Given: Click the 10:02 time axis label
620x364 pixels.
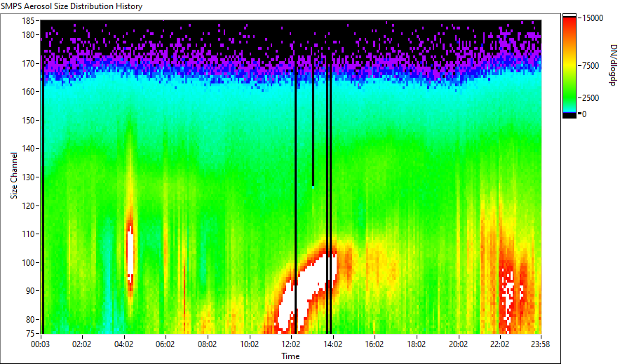Looking at the screenshot, I should coord(250,344).
